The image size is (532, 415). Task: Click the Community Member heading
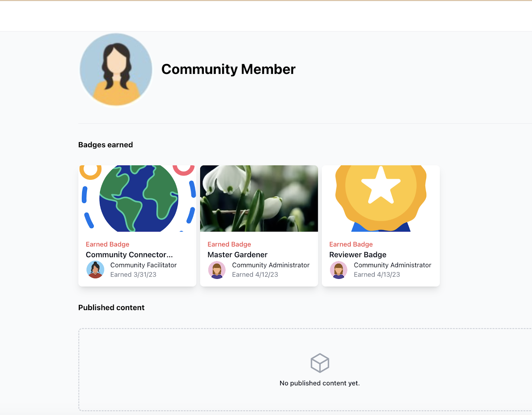tap(228, 69)
